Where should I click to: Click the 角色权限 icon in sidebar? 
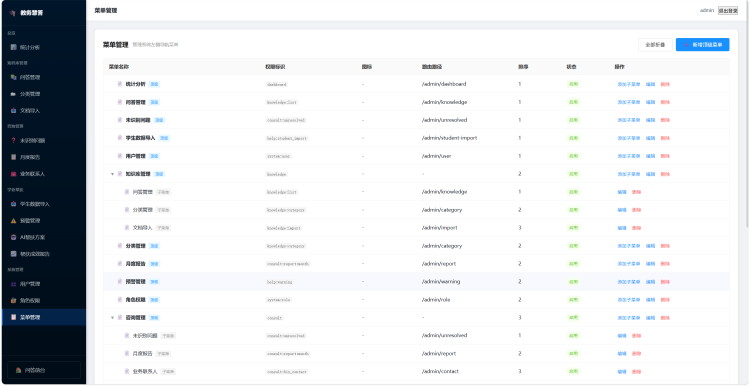pyautogui.click(x=13, y=300)
